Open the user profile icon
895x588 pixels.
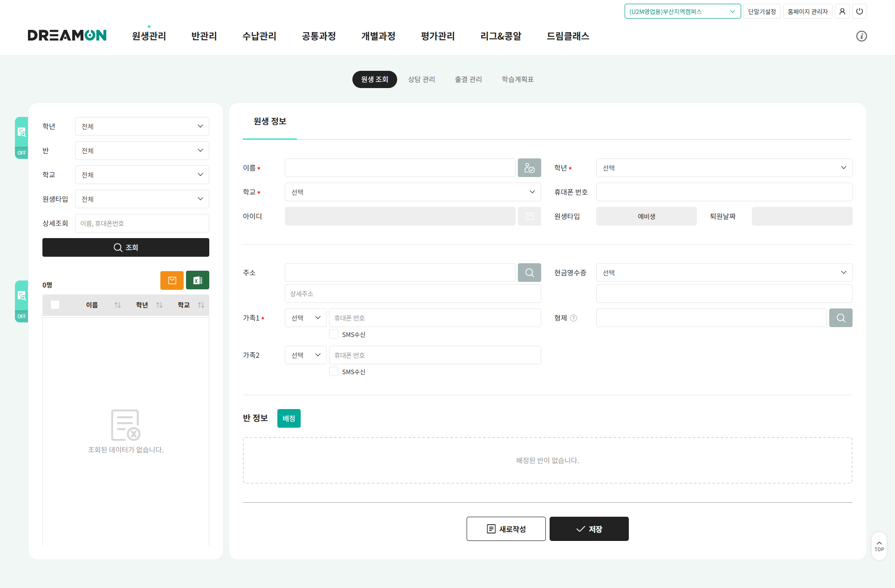(842, 11)
